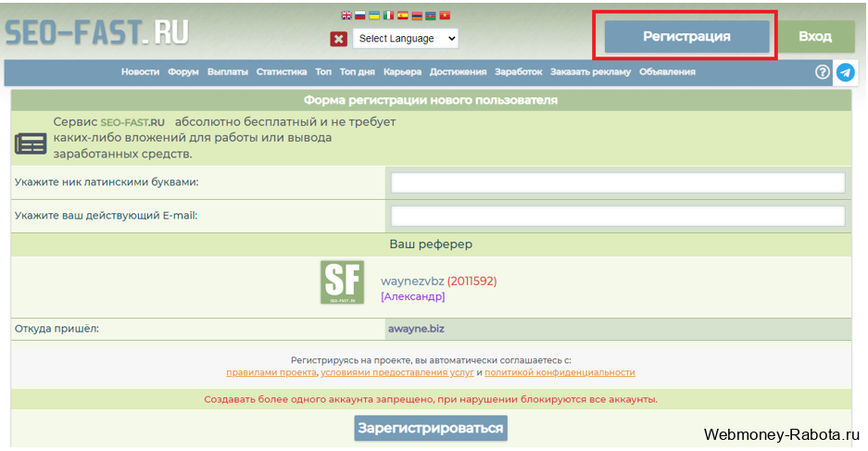Open the Топ menu item
The width and height of the screenshot is (868, 451).
323,72
